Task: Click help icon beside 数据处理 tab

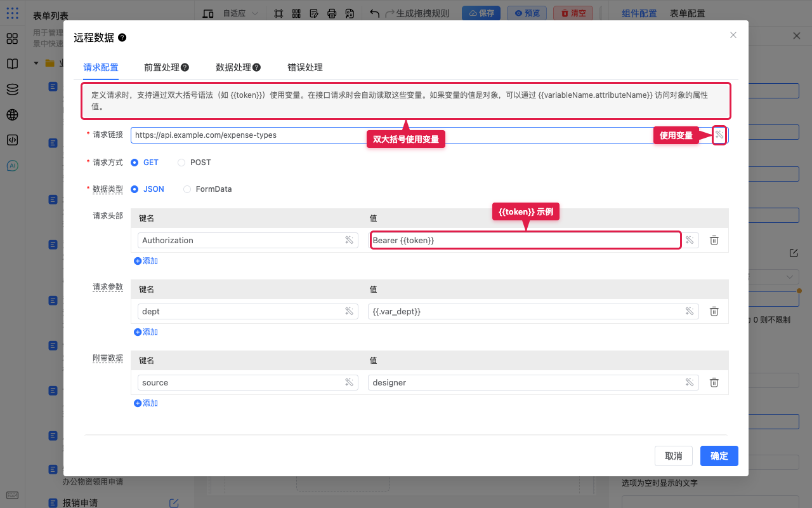Action: (x=256, y=67)
